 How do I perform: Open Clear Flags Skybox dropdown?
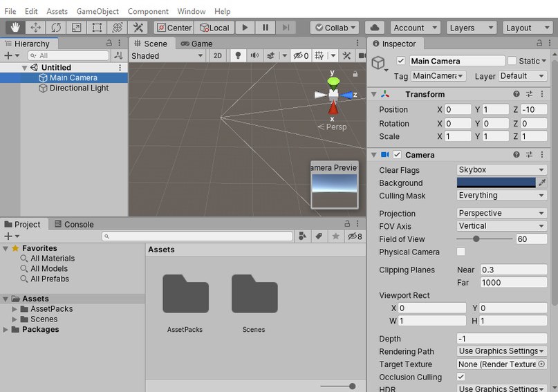[x=502, y=169]
